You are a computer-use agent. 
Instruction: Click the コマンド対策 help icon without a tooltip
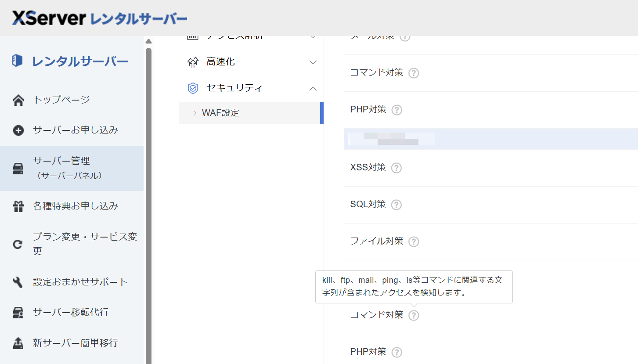414,73
